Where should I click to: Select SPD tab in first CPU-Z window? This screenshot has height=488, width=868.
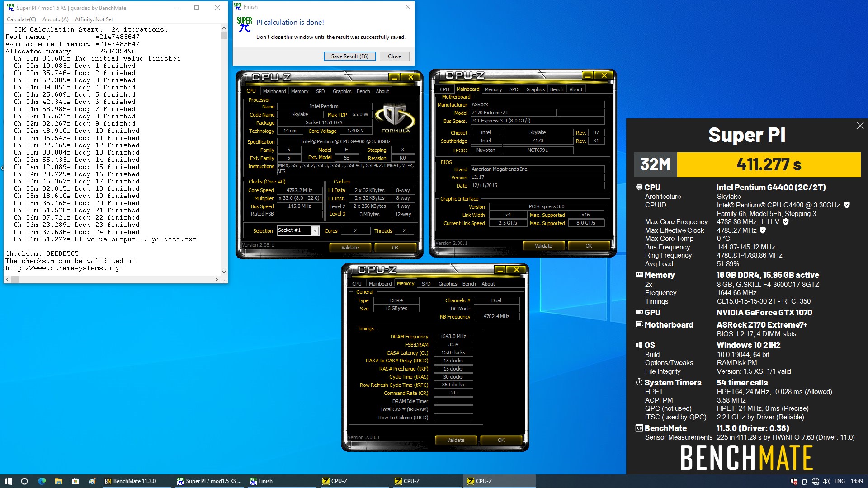[320, 91]
